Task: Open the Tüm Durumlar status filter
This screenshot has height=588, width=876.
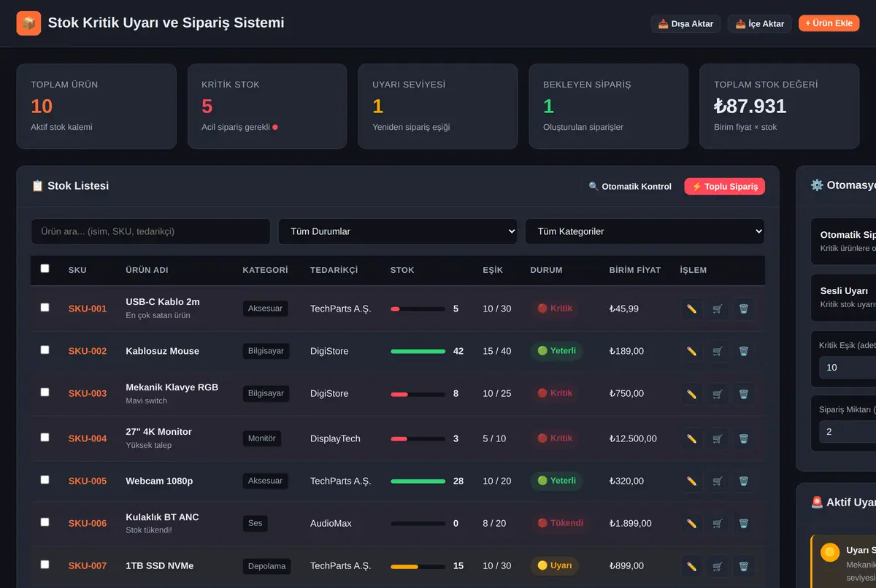Action: [x=398, y=231]
